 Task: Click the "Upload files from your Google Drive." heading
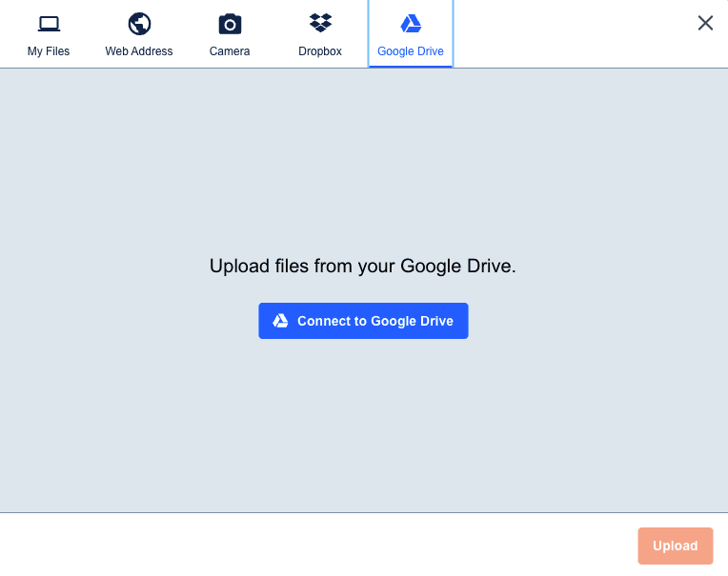(x=363, y=267)
